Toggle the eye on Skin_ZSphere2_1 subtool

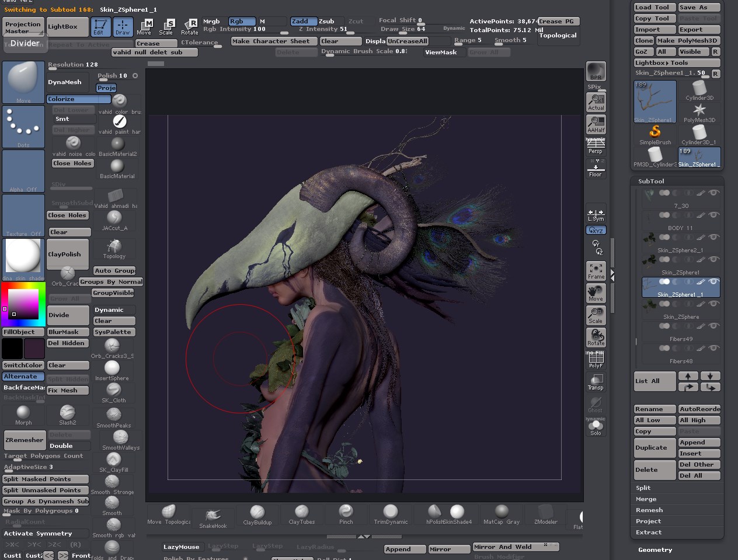coord(713,237)
